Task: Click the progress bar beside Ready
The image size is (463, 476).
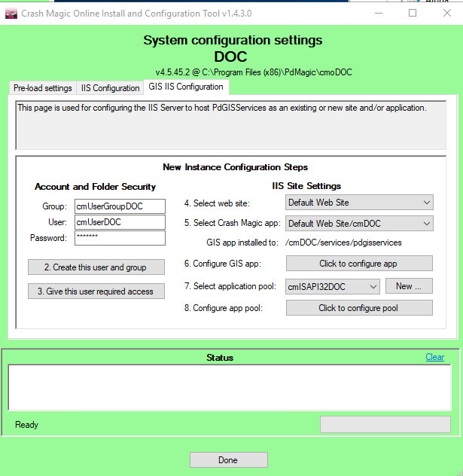Action: click(385, 424)
